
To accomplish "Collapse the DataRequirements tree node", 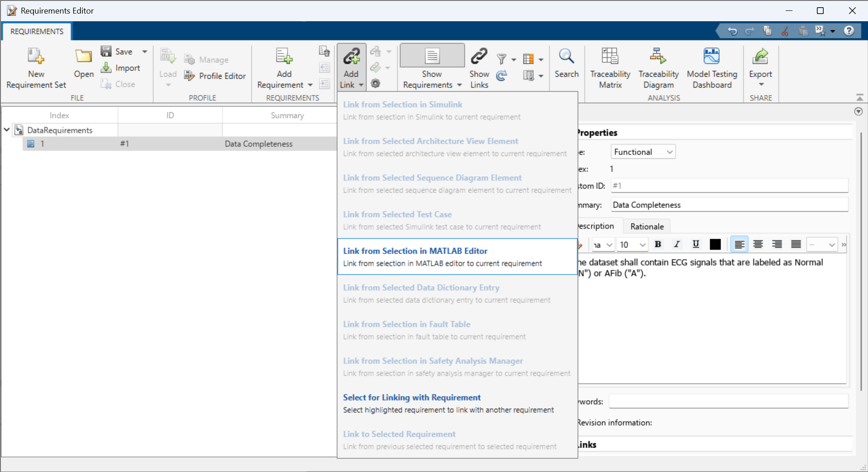I will click(x=6, y=130).
